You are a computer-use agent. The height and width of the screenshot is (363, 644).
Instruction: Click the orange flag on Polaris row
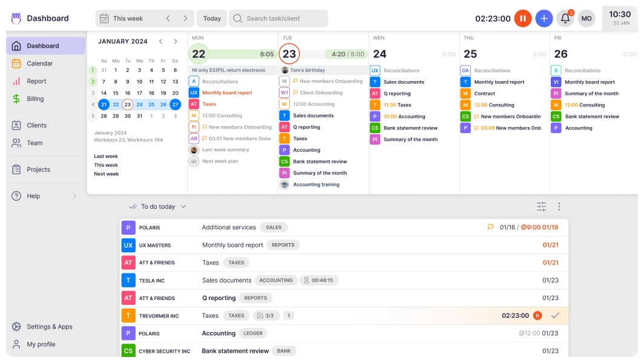490,227
